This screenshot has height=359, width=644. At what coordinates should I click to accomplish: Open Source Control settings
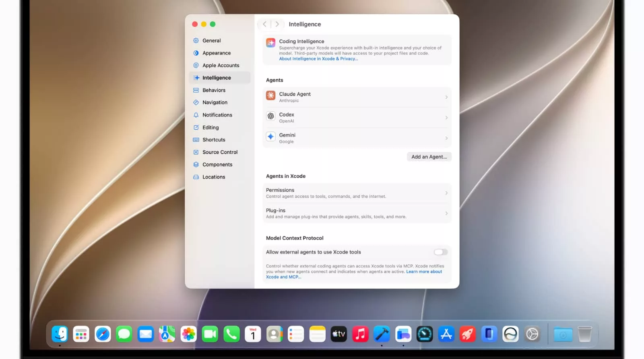click(219, 152)
